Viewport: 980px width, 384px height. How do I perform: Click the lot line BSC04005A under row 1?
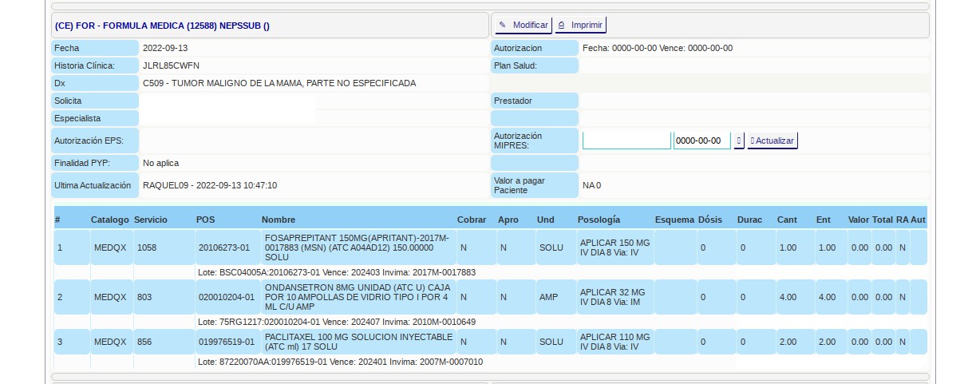coord(336,272)
